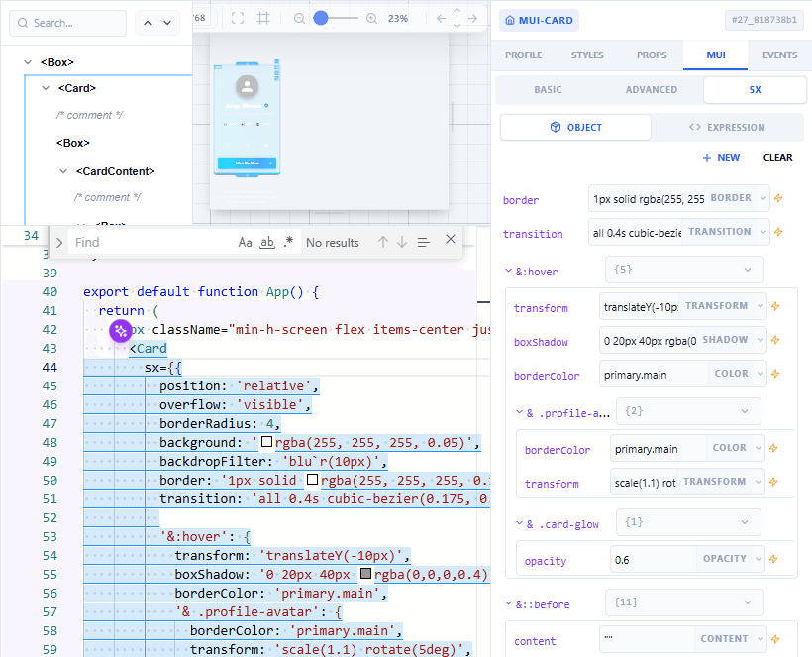Click the zoom slider handle
812x657 pixels.
pyautogui.click(x=321, y=18)
